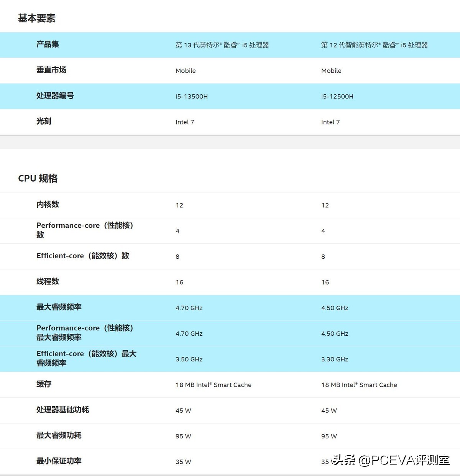This screenshot has width=460, height=476.
Task: Click the Efficient-core（能效核）数 label
Action: point(83,256)
